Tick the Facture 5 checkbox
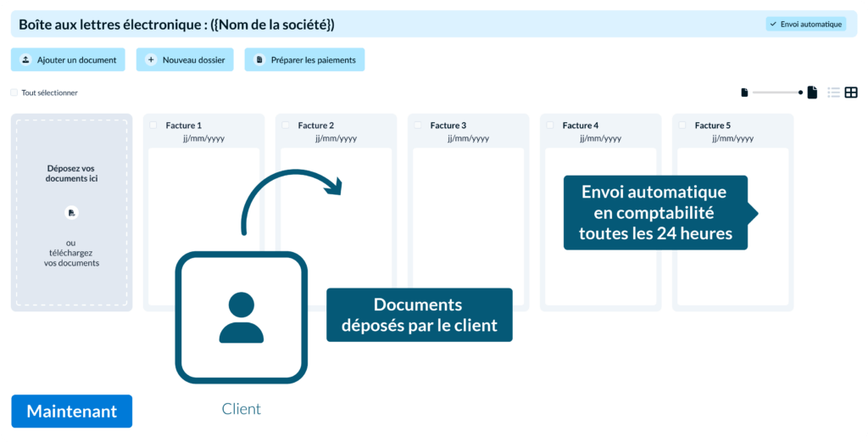This screenshot has width=868, height=448. [x=682, y=126]
